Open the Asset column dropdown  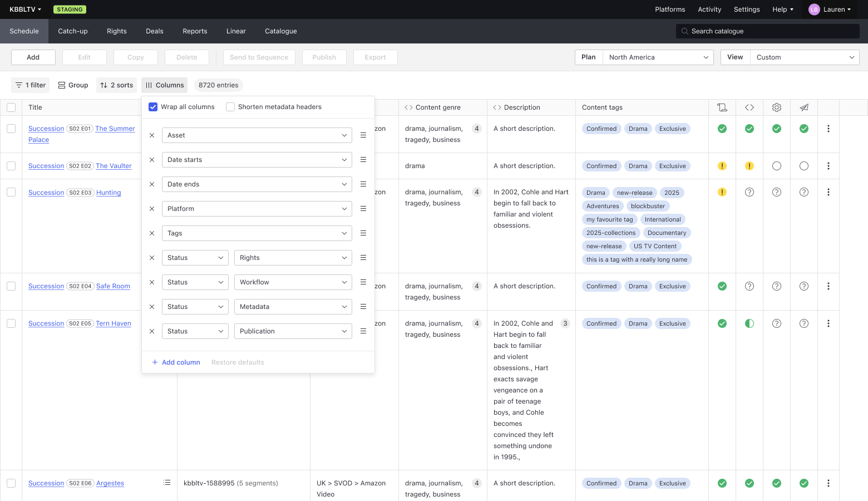tap(257, 135)
